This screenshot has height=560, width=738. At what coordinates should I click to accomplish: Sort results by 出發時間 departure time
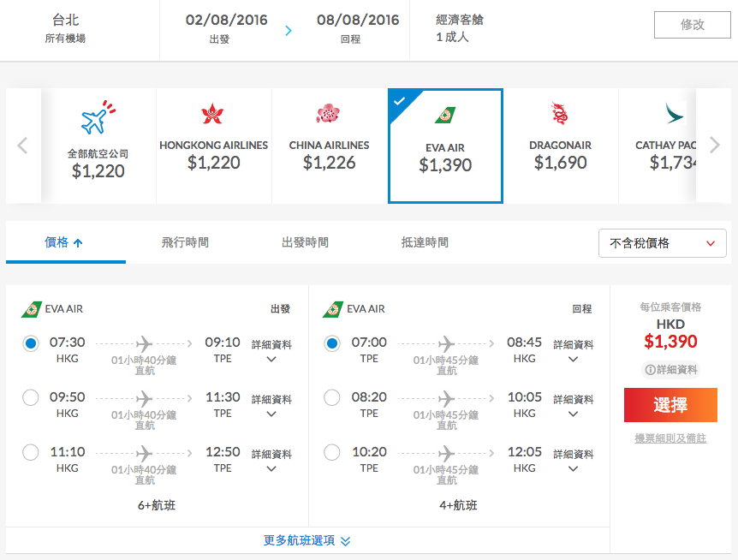(x=305, y=242)
